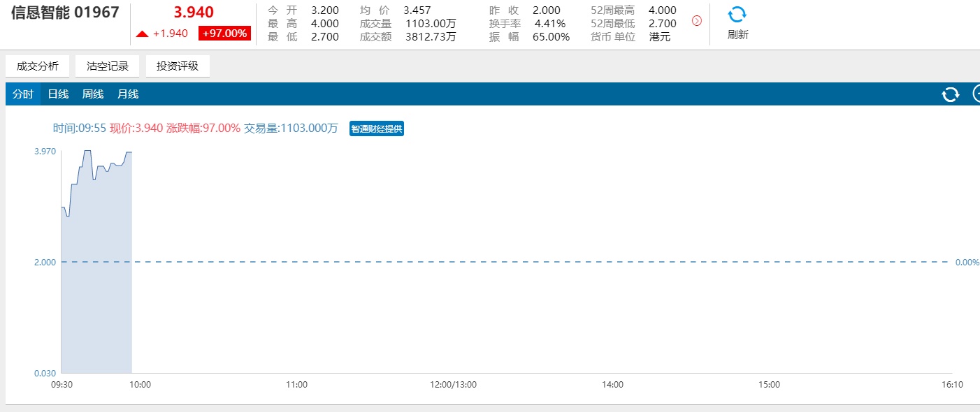The width and height of the screenshot is (980, 412).
Task: Switch to the 日线 chart tab
Action: [x=58, y=94]
